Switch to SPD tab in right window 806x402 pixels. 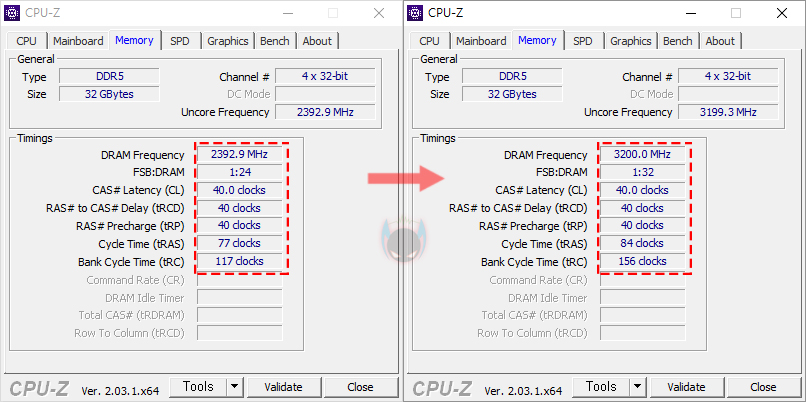click(x=582, y=41)
